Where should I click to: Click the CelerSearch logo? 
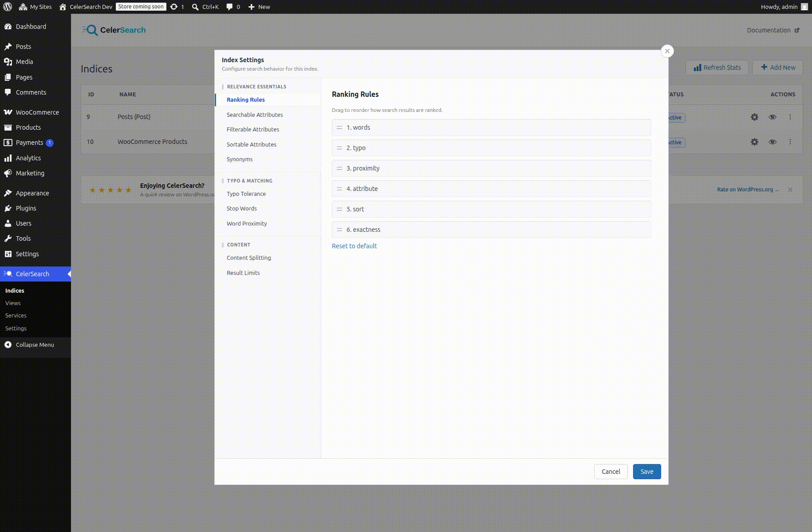click(114, 30)
